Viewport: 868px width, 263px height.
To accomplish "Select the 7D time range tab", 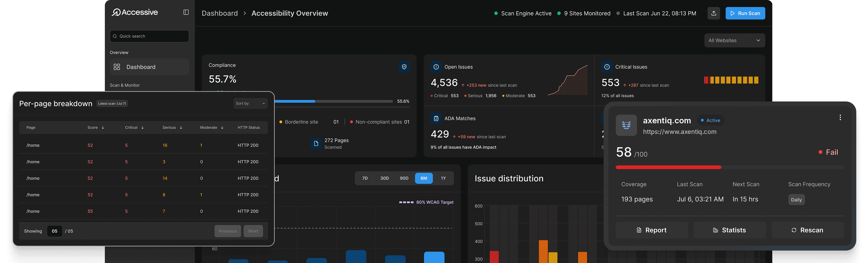I will click(x=365, y=178).
